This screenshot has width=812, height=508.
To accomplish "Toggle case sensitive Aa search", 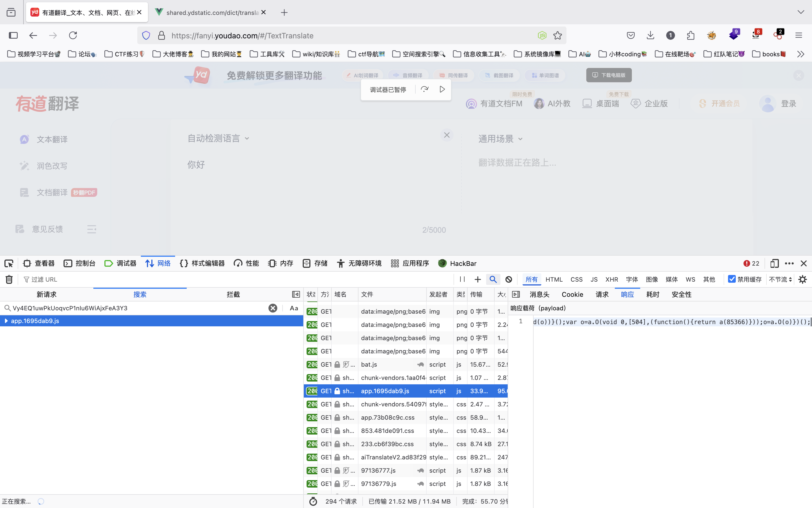I will click(294, 308).
